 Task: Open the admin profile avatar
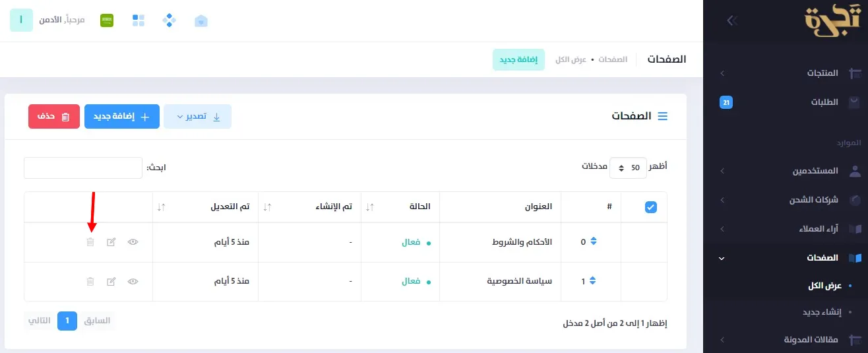(x=21, y=20)
